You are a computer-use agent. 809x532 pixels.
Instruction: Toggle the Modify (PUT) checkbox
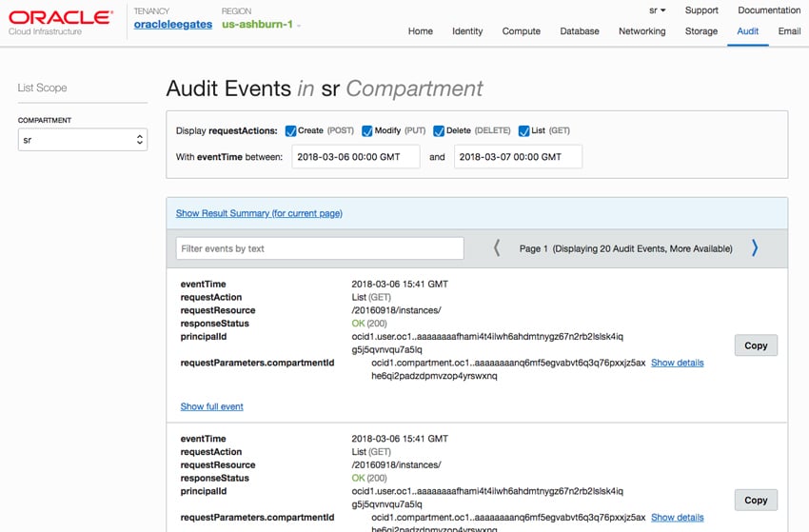coord(366,131)
